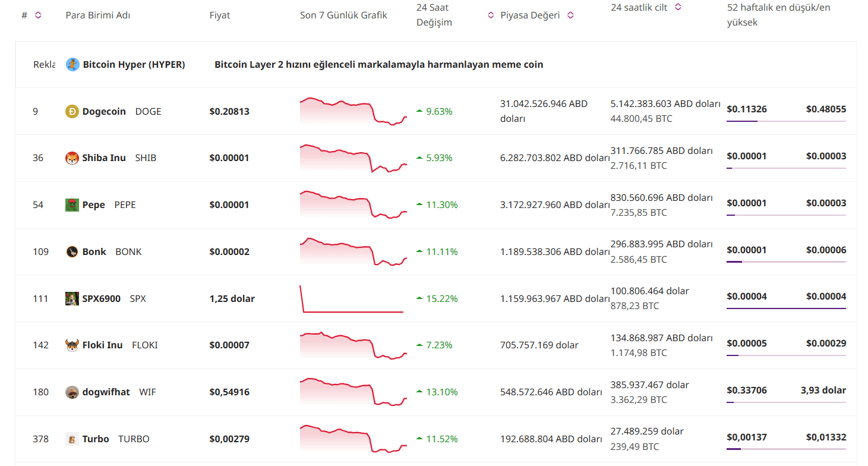Open the Dogecoin name link
Screen dimensions: 868x466
click(x=104, y=111)
